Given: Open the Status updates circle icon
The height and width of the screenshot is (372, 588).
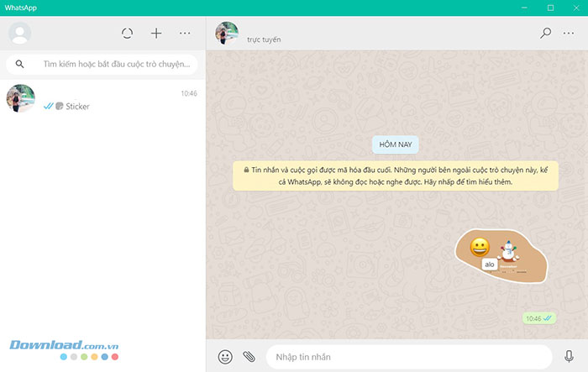Looking at the screenshot, I should pyautogui.click(x=127, y=34).
